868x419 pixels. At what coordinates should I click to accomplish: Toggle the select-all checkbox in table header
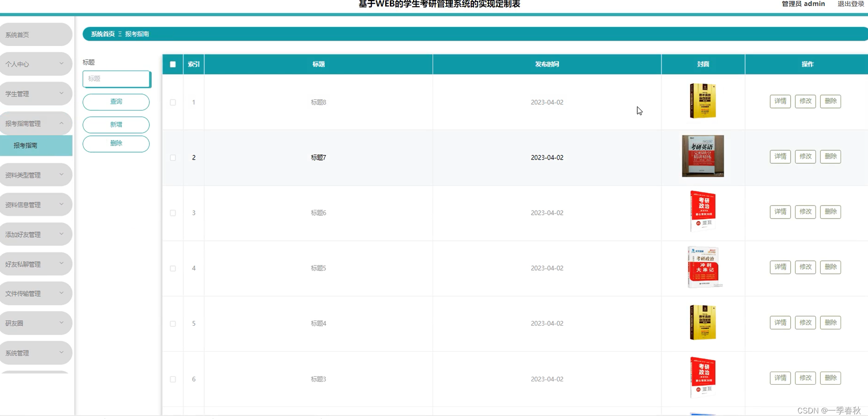pos(173,64)
